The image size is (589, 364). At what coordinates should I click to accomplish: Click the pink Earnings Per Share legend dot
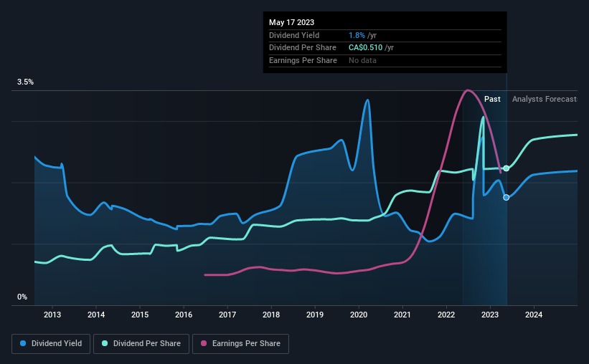click(204, 343)
